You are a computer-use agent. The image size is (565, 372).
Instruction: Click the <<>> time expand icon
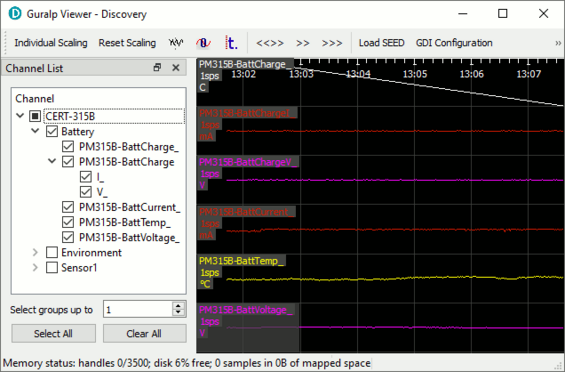click(x=270, y=43)
